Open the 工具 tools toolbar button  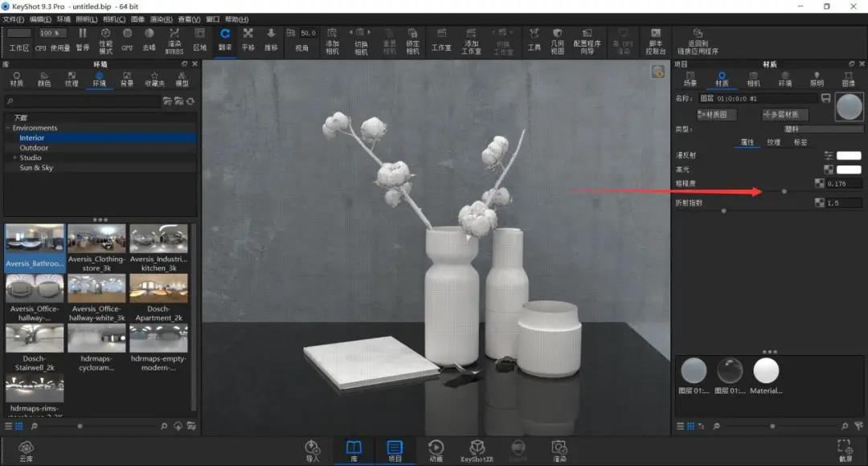pyautogui.click(x=534, y=40)
